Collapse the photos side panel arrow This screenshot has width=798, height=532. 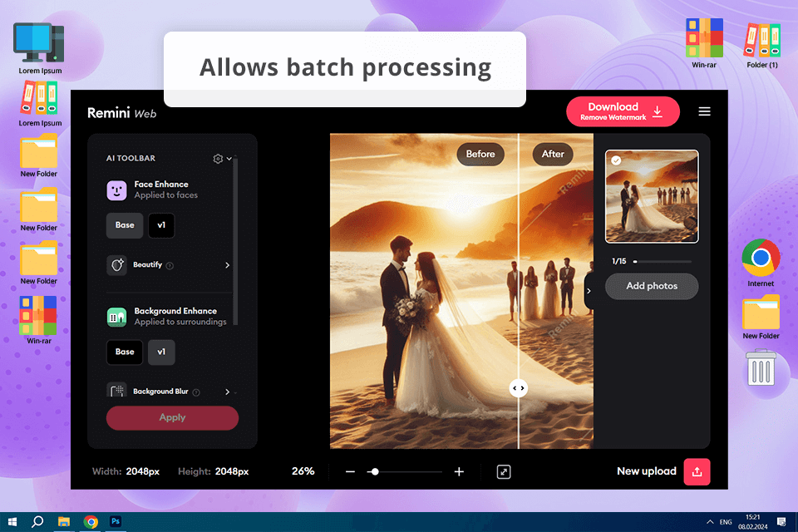pos(589,291)
